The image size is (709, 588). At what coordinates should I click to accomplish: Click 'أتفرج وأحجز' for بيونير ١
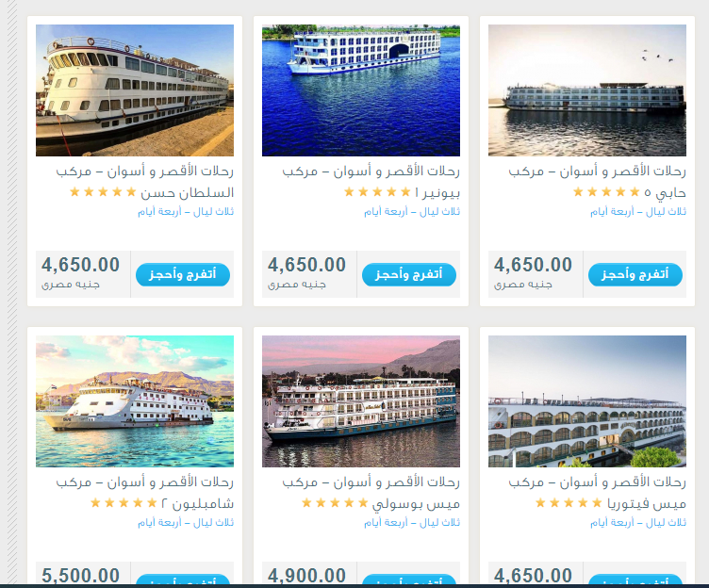[x=409, y=274]
